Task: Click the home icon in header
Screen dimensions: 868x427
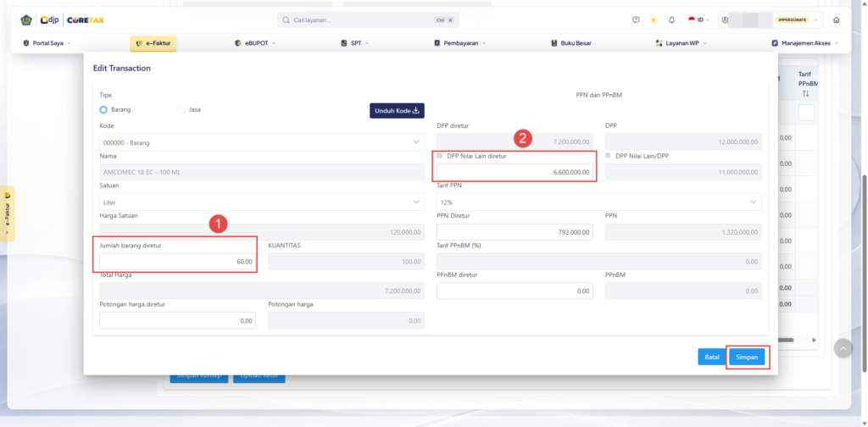Action: [836, 20]
